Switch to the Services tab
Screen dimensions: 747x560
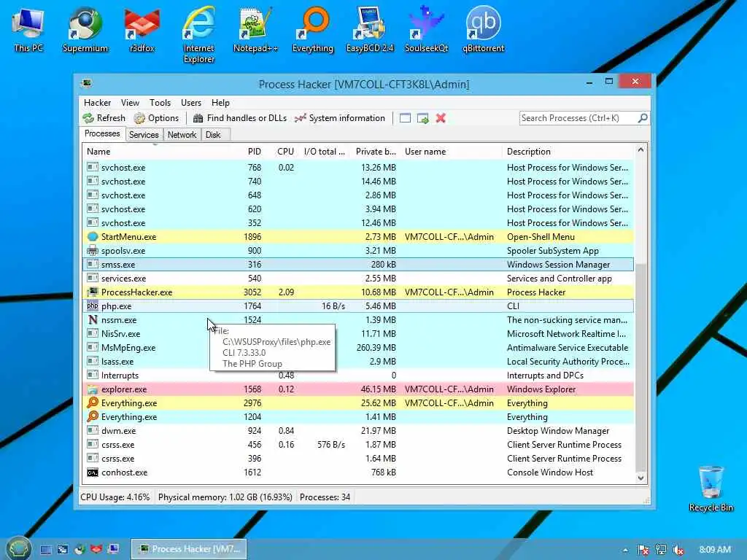144,135
